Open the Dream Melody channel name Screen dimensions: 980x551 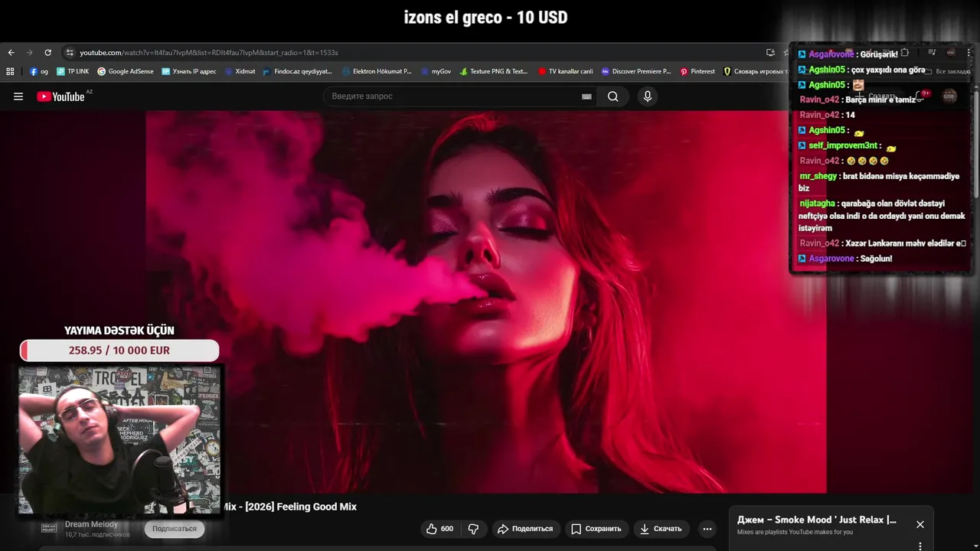coord(91,524)
